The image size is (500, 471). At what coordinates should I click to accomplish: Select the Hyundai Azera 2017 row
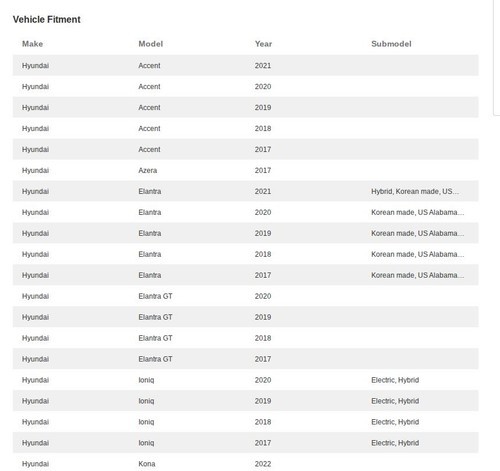click(245, 170)
